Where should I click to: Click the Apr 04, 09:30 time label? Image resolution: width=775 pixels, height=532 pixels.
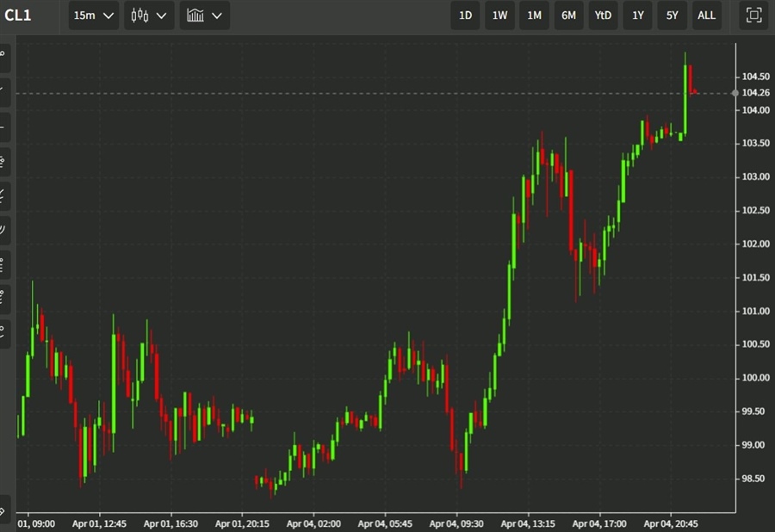point(456,523)
